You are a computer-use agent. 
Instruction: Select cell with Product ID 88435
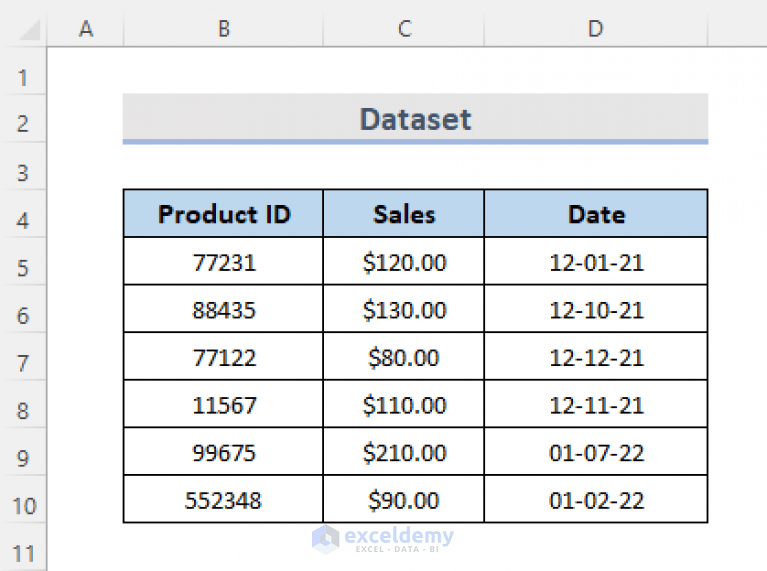point(224,309)
